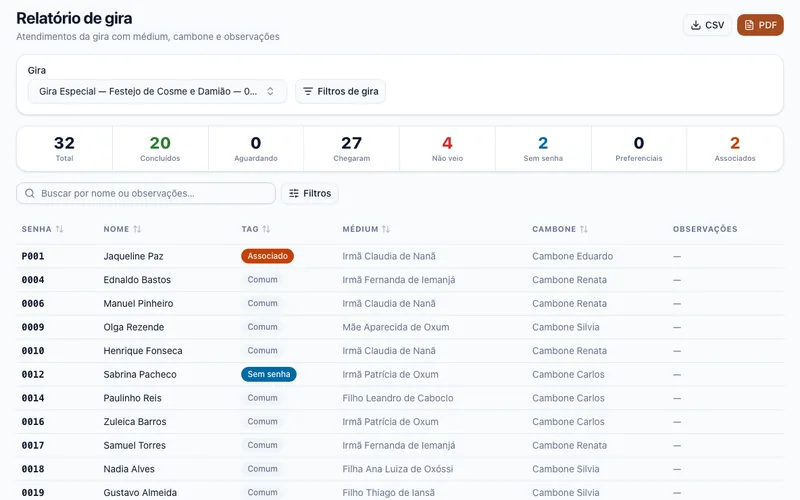Click Cambone Silvia in Olga Rezende row

565,327
